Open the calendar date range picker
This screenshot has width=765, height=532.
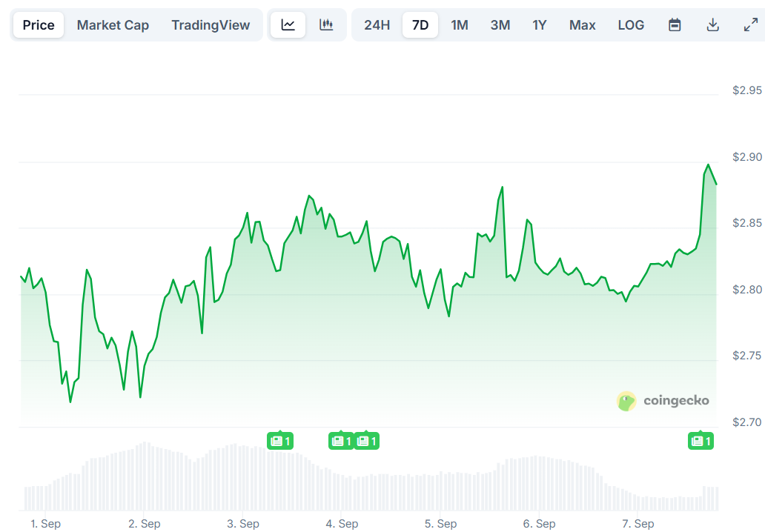675,25
